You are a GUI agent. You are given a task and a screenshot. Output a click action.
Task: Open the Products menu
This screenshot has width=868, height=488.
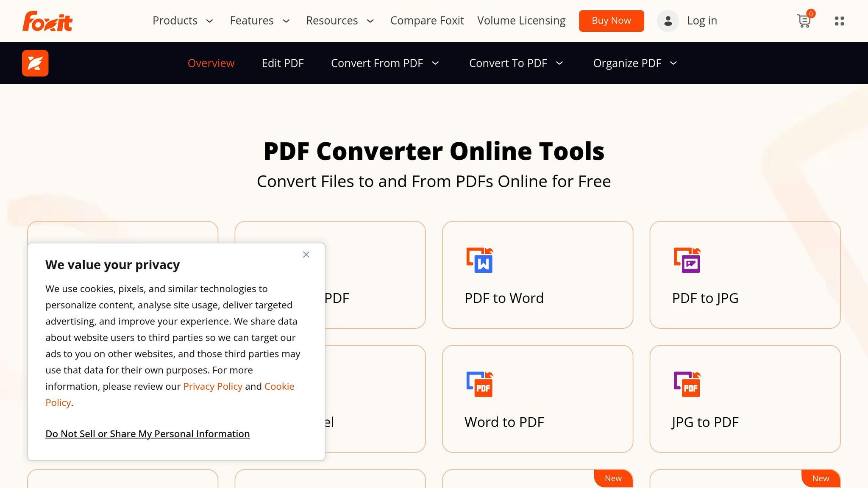[175, 21]
